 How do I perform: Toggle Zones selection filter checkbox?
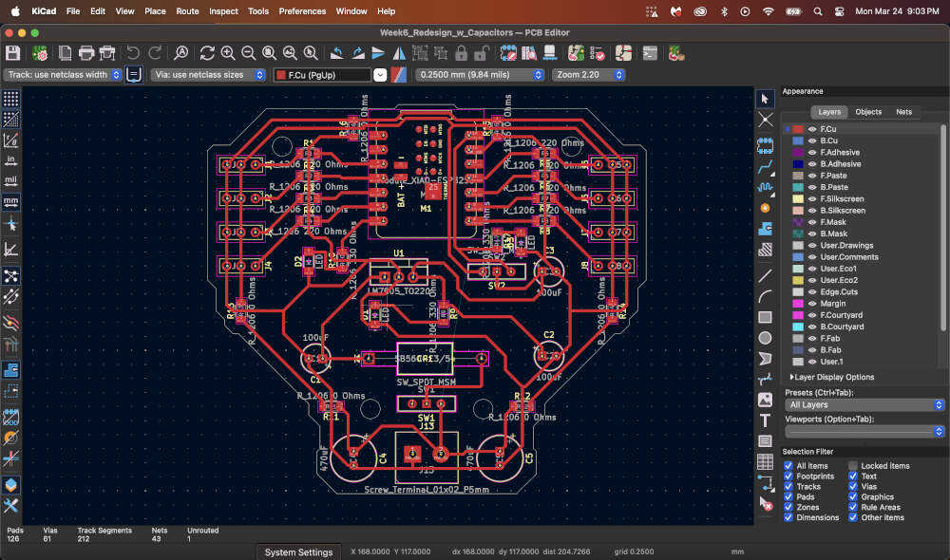point(788,507)
